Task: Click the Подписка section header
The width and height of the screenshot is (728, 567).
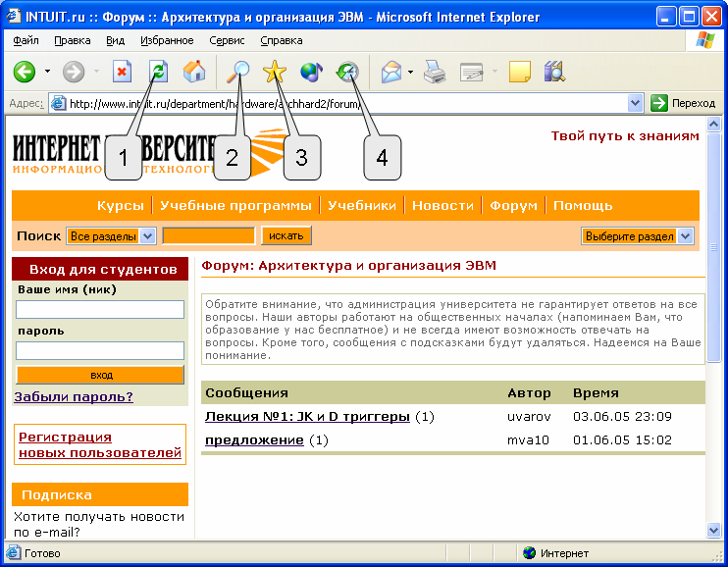Action: (x=100, y=494)
